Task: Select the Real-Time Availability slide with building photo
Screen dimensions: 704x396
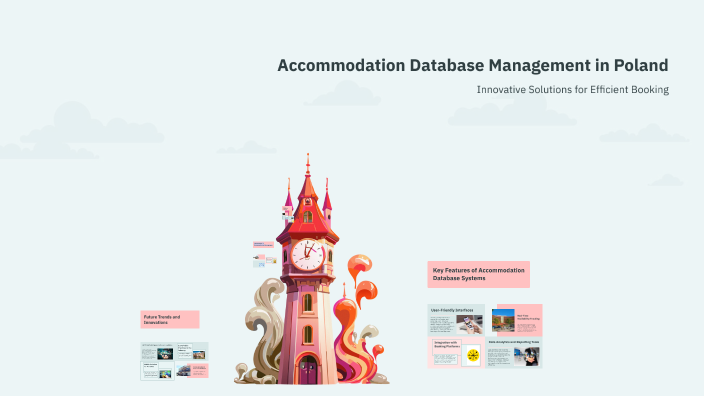Action: click(x=517, y=320)
